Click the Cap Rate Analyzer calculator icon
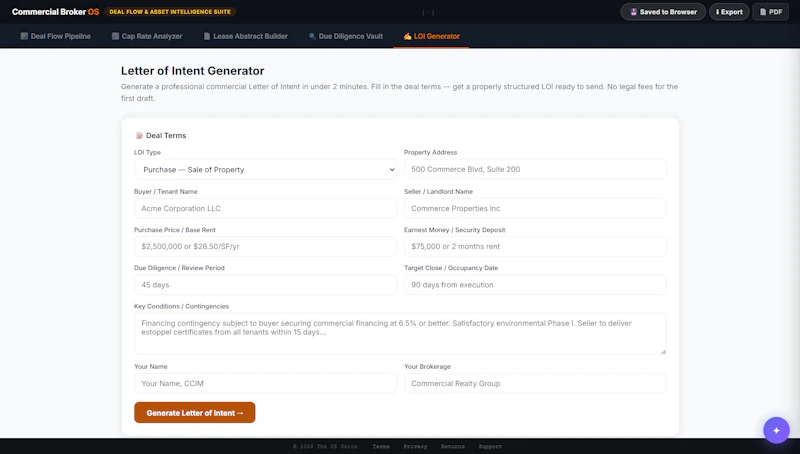Image resolution: width=800 pixels, height=454 pixels. coord(115,36)
